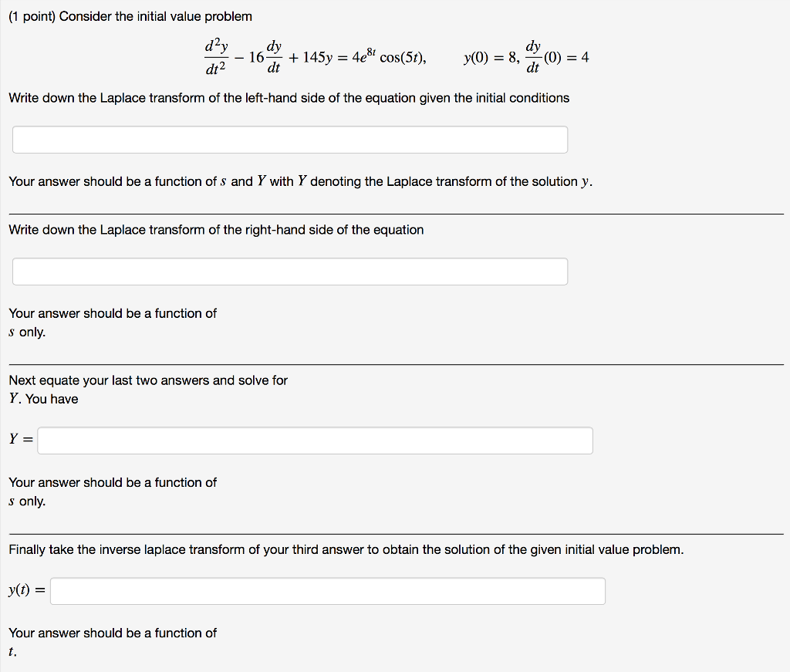Click the dy/dt(0) = 4 condition text
The height and width of the screenshot is (672, 790).
(557, 56)
